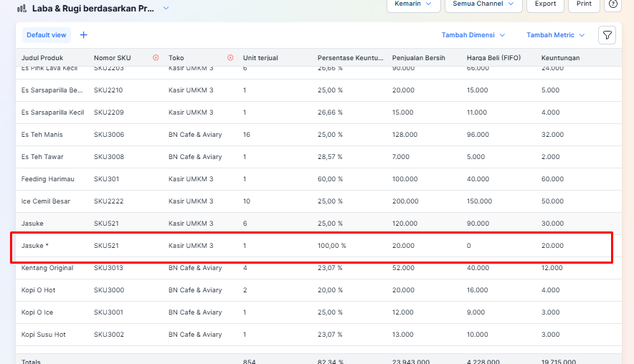Remove the Toko column with red x
Viewport: 634px width, 364px height.
(x=230, y=57)
